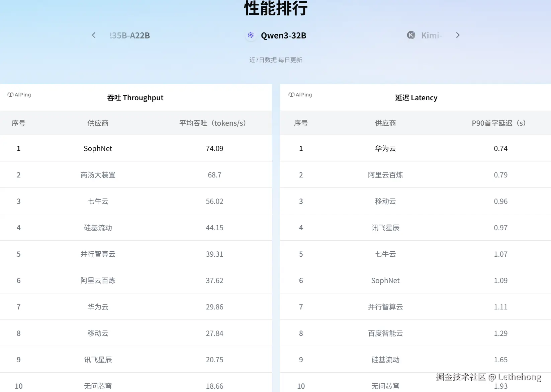Click the 延迟 Latency panel title
The image size is (551, 392).
(x=416, y=98)
